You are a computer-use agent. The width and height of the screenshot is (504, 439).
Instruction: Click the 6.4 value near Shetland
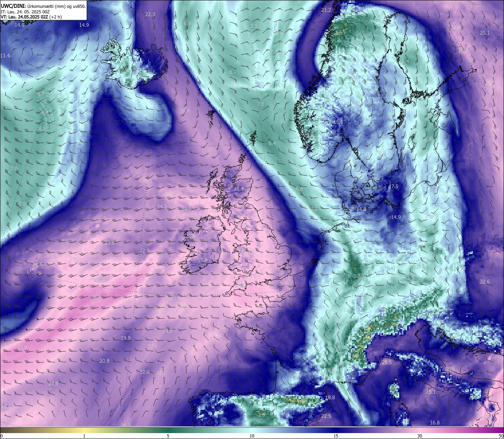[272, 143]
